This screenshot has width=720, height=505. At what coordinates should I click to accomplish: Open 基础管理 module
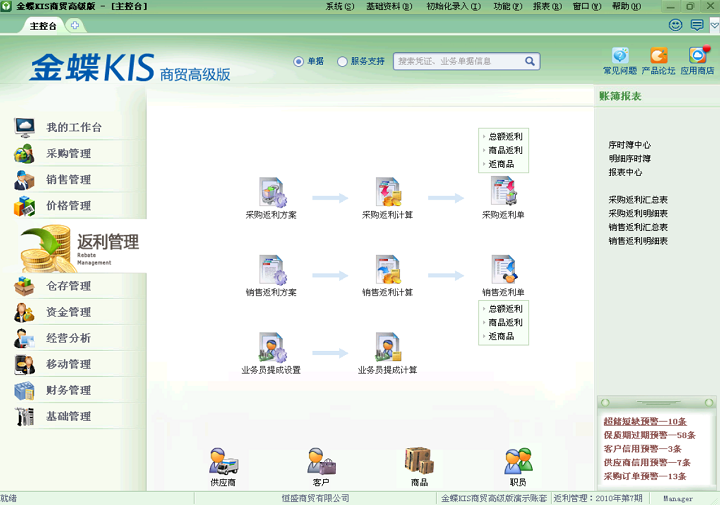pyautogui.click(x=69, y=417)
